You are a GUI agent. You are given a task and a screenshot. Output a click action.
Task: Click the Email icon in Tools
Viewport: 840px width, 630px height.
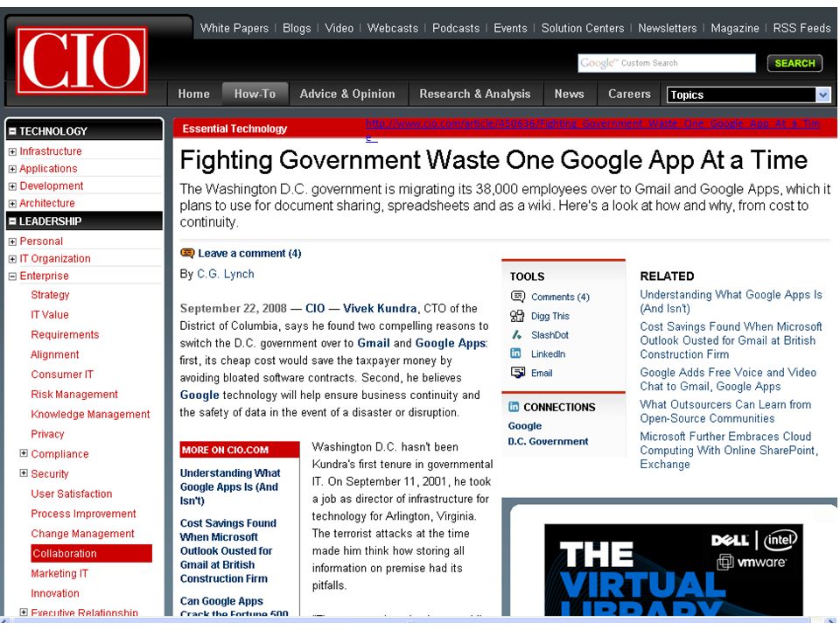[x=517, y=373]
